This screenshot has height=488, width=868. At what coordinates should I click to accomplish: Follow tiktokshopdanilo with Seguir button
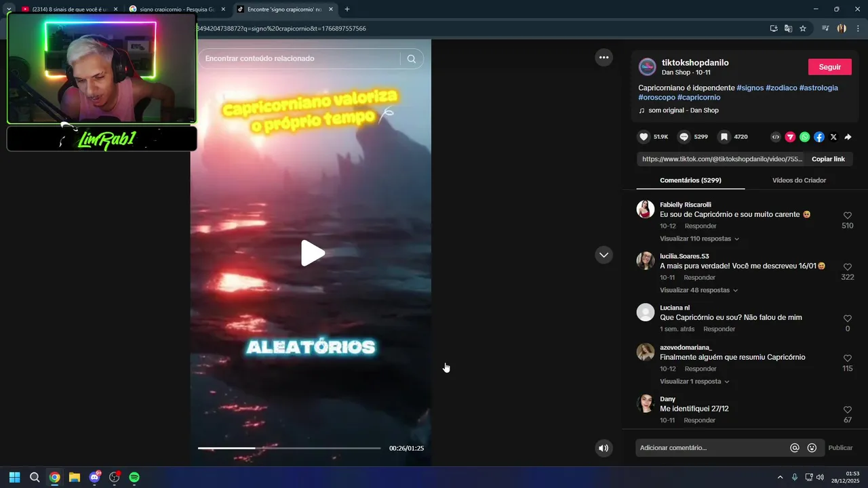tap(830, 67)
